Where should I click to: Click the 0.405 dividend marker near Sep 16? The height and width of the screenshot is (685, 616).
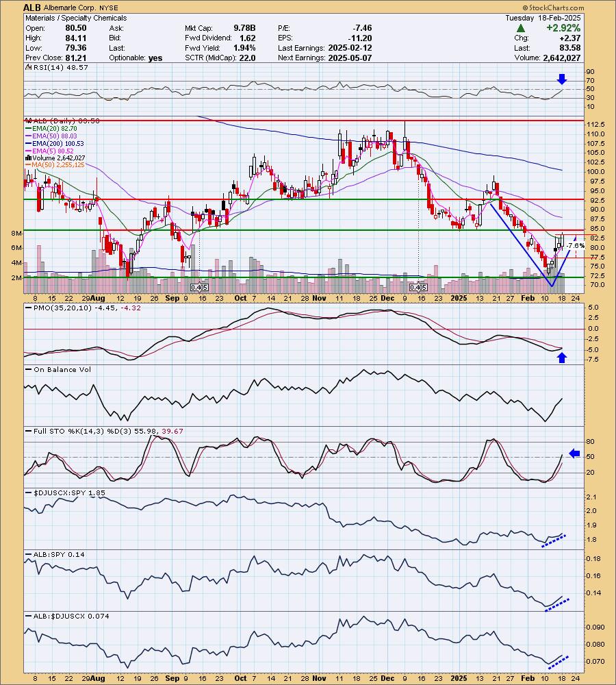(199, 288)
